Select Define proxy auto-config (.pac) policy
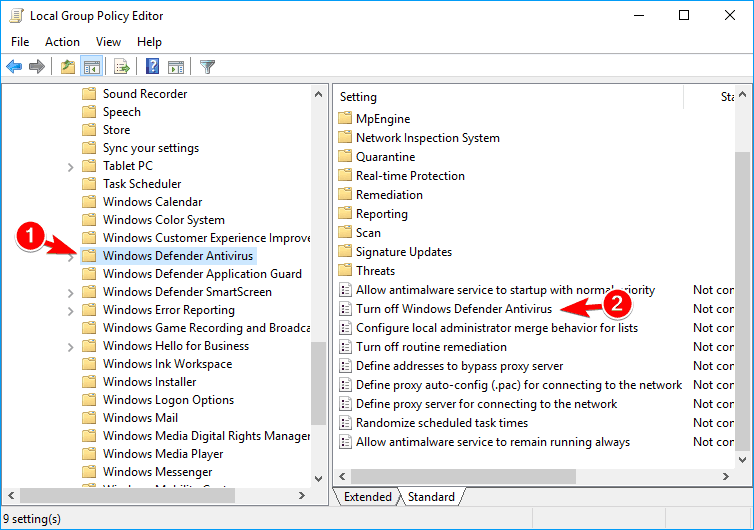 pyautogui.click(x=519, y=385)
